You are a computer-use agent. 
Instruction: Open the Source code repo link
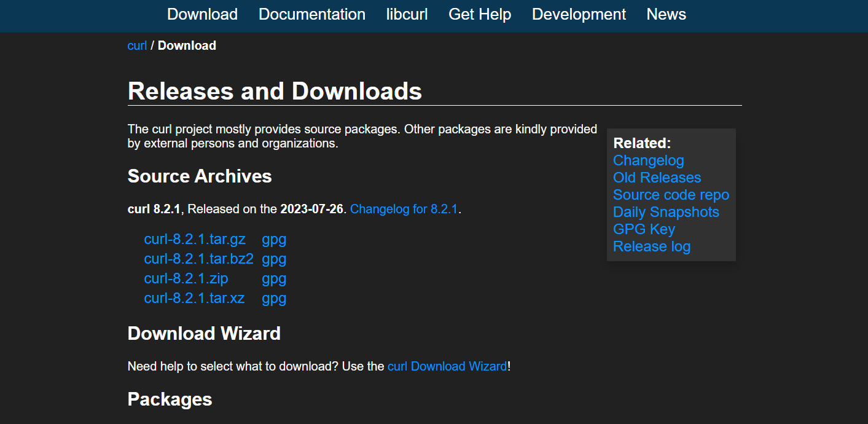click(x=671, y=195)
